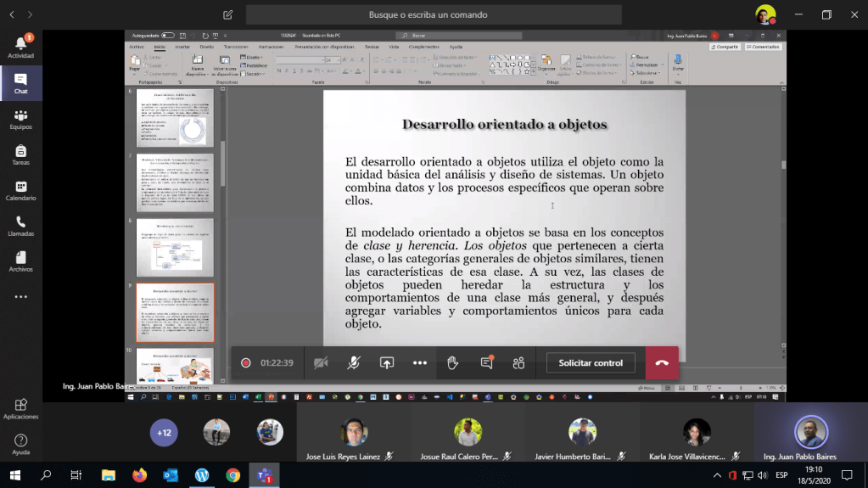Toggle the camera on
This screenshot has height=488, width=868.
[x=321, y=363]
